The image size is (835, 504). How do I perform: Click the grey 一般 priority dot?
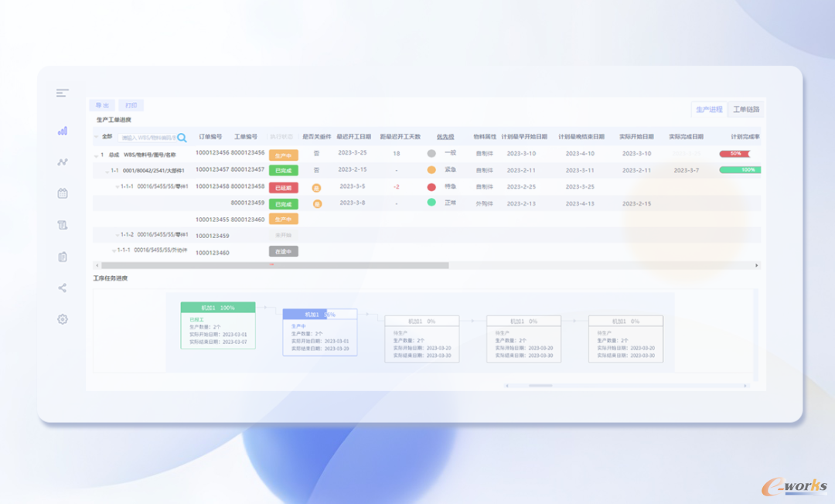[431, 153]
